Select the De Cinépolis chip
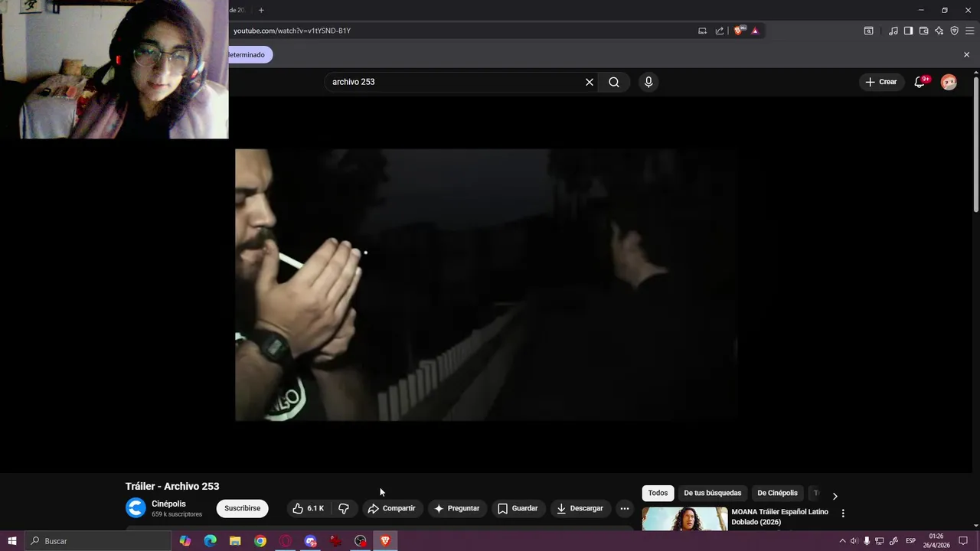The height and width of the screenshot is (551, 980). (777, 493)
